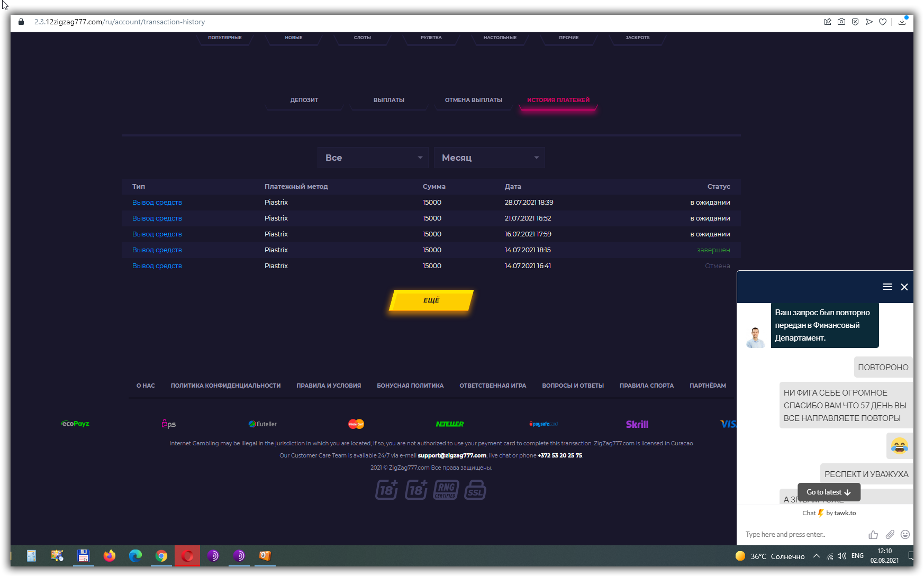Click the Opera Flow send icon
The height and width of the screenshot is (577, 924).
869,22
